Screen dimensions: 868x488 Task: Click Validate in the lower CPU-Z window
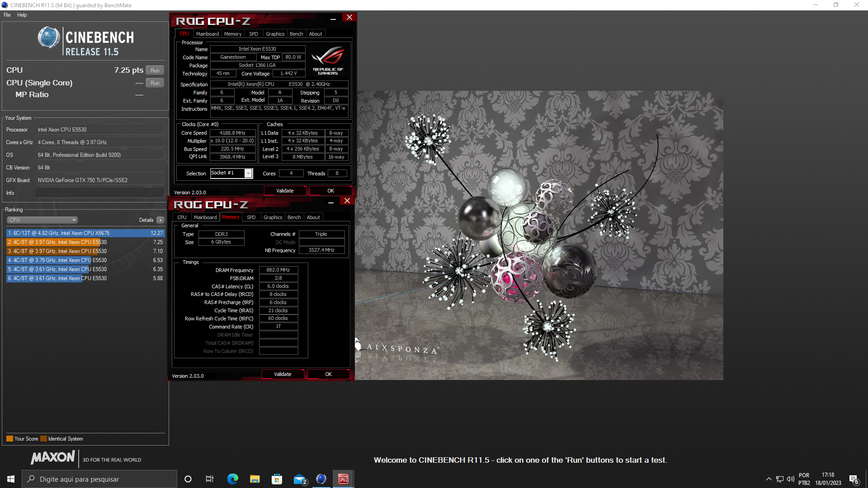[283, 374]
